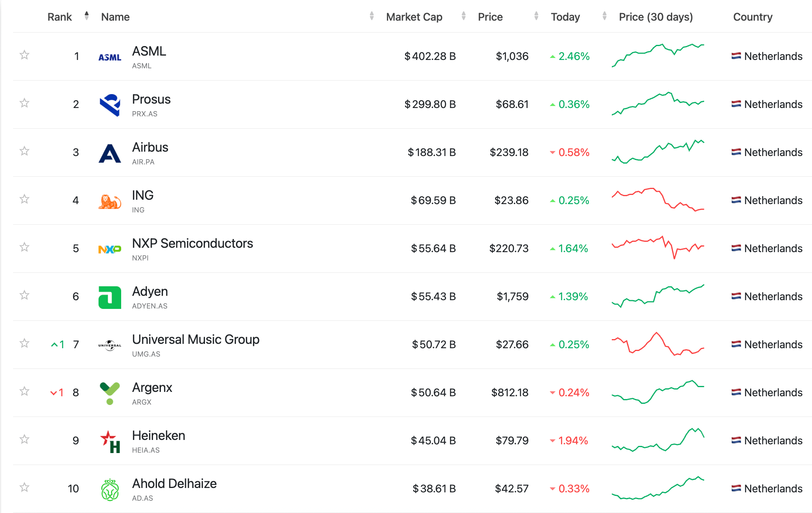Screen dimensions: 812x513
Task: Toggle favorite star for ASML
Action: tap(25, 55)
